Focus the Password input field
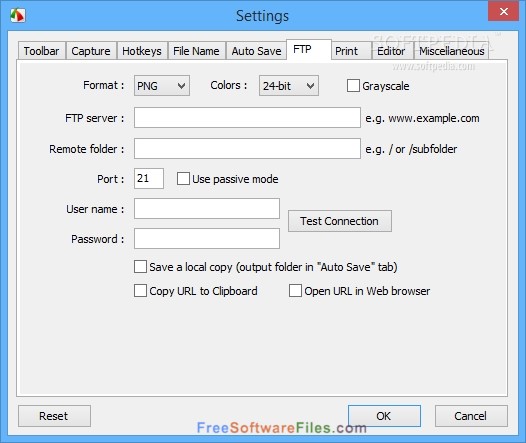 [207, 238]
